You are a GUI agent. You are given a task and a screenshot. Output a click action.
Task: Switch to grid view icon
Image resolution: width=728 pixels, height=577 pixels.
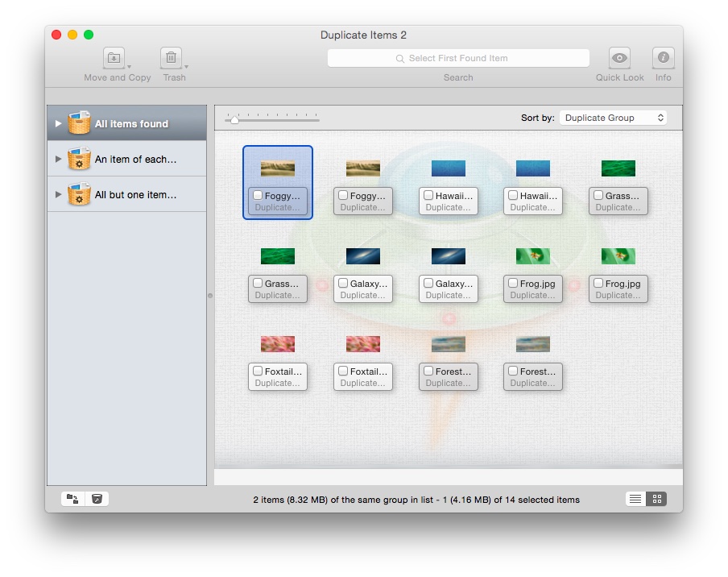[x=656, y=499]
